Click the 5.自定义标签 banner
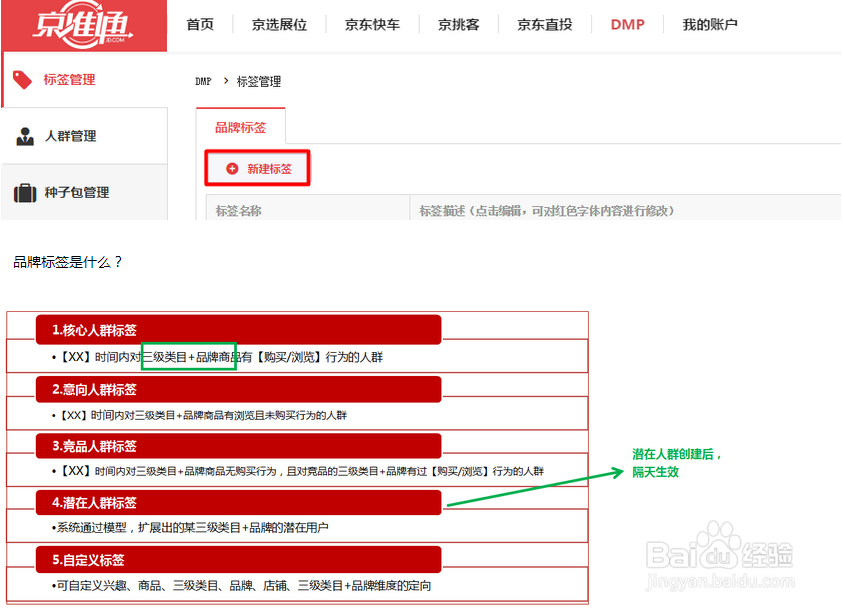 239,559
